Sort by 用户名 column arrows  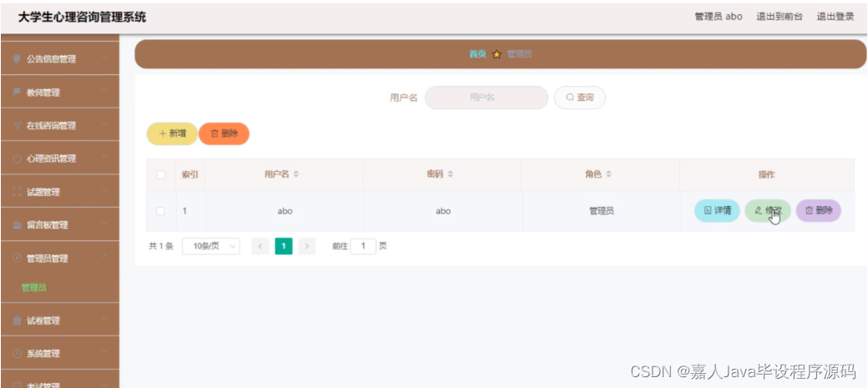tap(296, 174)
